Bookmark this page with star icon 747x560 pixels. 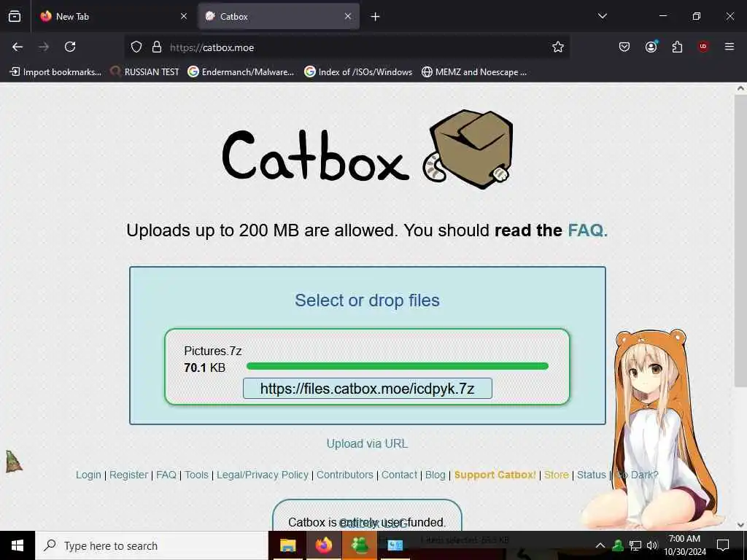pyautogui.click(x=558, y=47)
